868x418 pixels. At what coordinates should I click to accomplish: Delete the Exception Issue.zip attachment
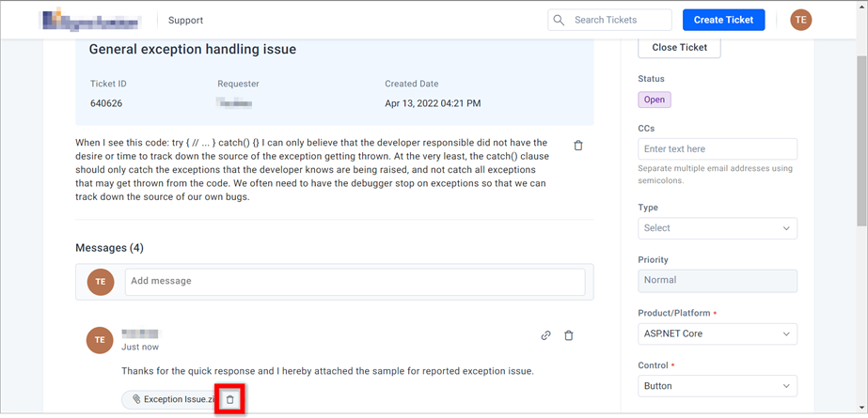(x=230, y=399)
